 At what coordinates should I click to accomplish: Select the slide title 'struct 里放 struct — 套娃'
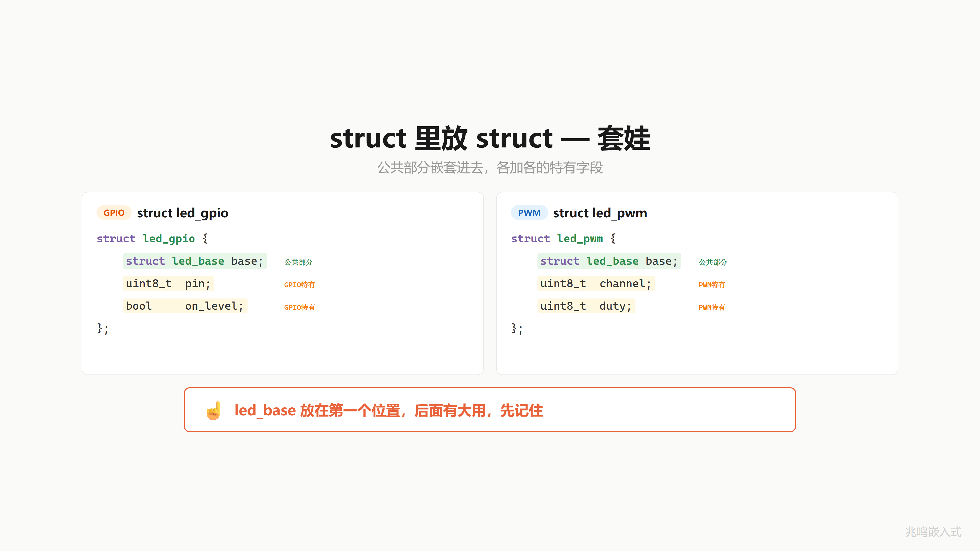pos(490,139)
